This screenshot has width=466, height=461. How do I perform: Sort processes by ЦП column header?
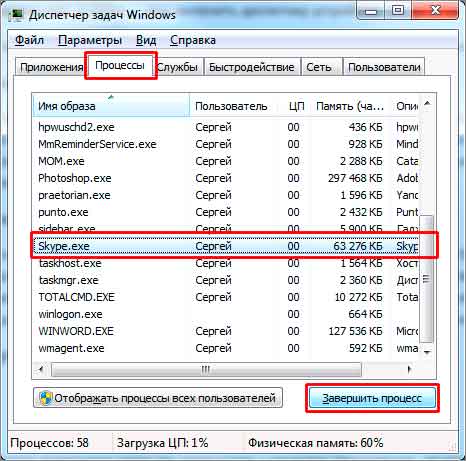tap(296, 106)
